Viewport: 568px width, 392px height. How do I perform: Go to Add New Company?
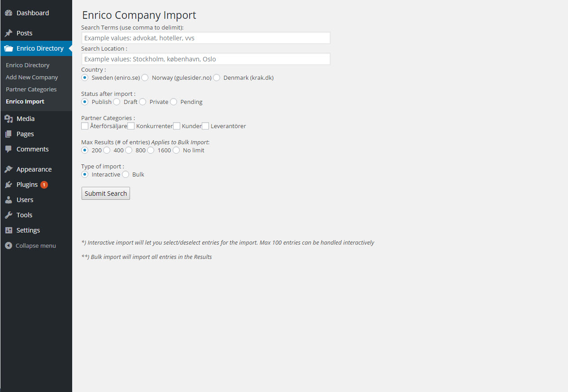click(x=32, y=77)
